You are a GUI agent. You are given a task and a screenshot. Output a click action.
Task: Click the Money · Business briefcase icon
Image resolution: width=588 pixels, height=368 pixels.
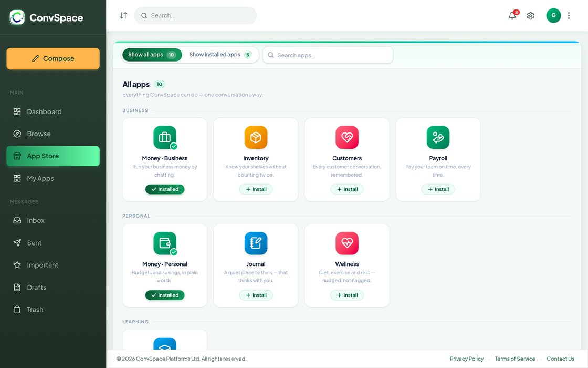point(165,137)
